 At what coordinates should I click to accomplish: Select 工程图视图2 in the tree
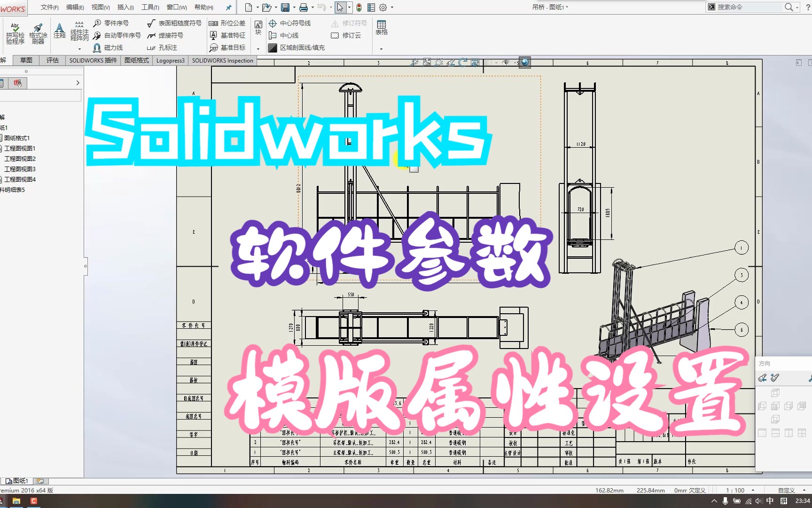click(20, 159)
